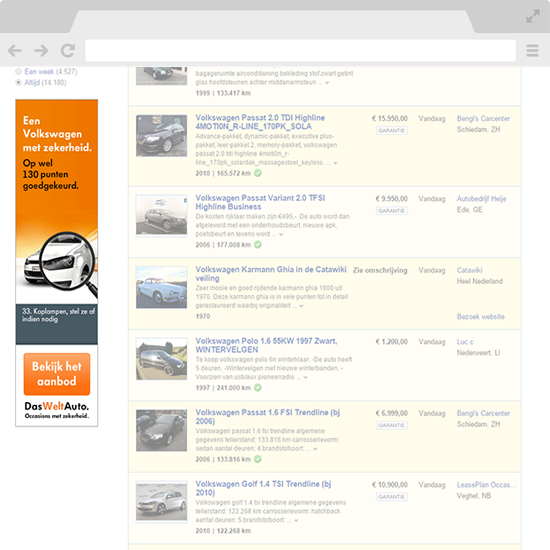Open Volkswagen Karmann Ghia Catawiki listing
The image size is (550, 550).
[271, 274]
